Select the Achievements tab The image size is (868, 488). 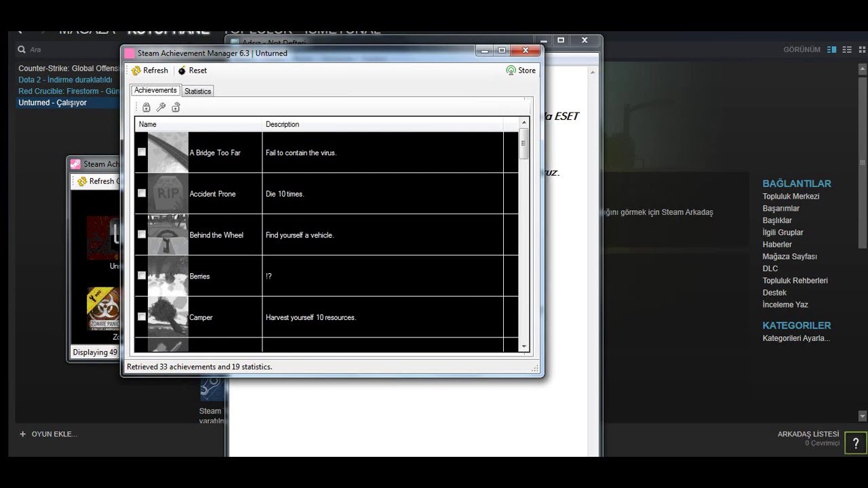click(155, 90)
